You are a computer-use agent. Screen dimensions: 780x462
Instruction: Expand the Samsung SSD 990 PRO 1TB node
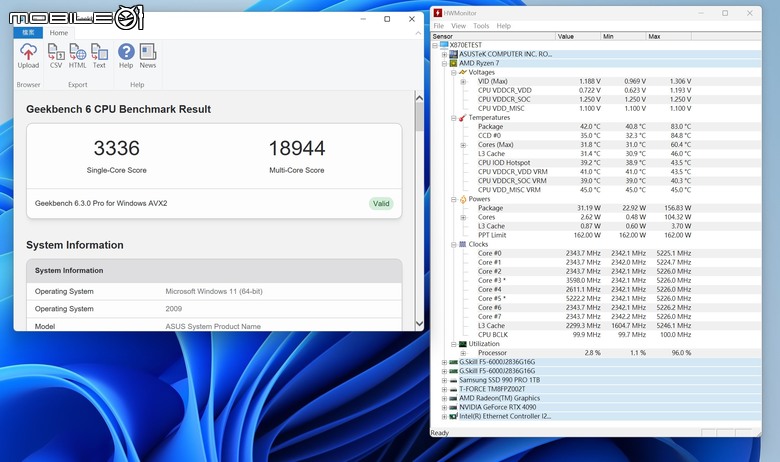pos(444,380)
